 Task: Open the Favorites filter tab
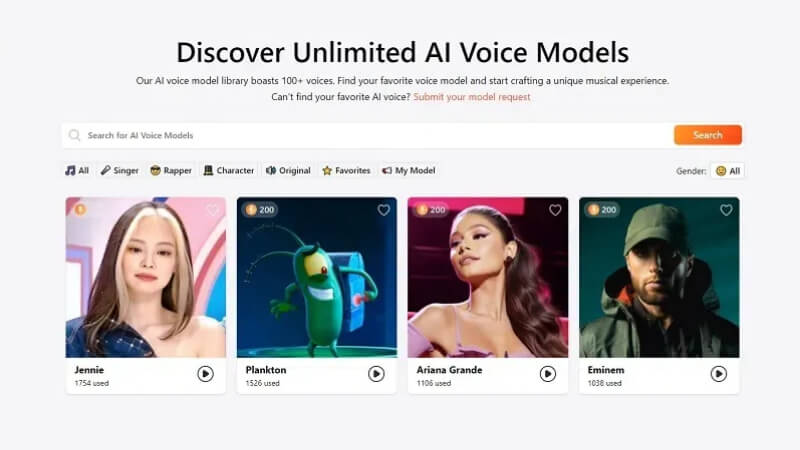[346, 170]
